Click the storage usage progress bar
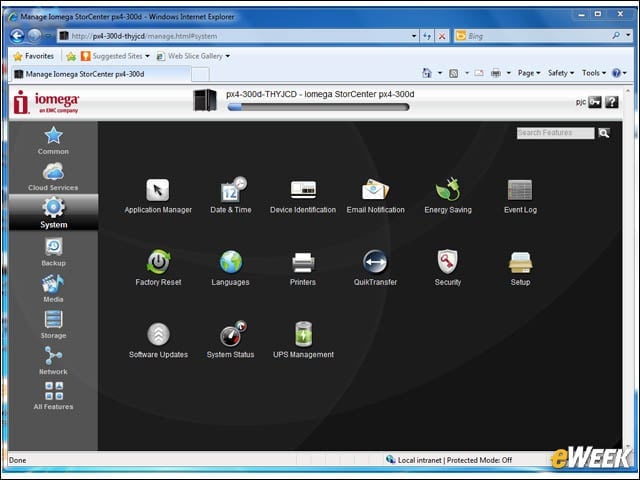 [318, 107]
